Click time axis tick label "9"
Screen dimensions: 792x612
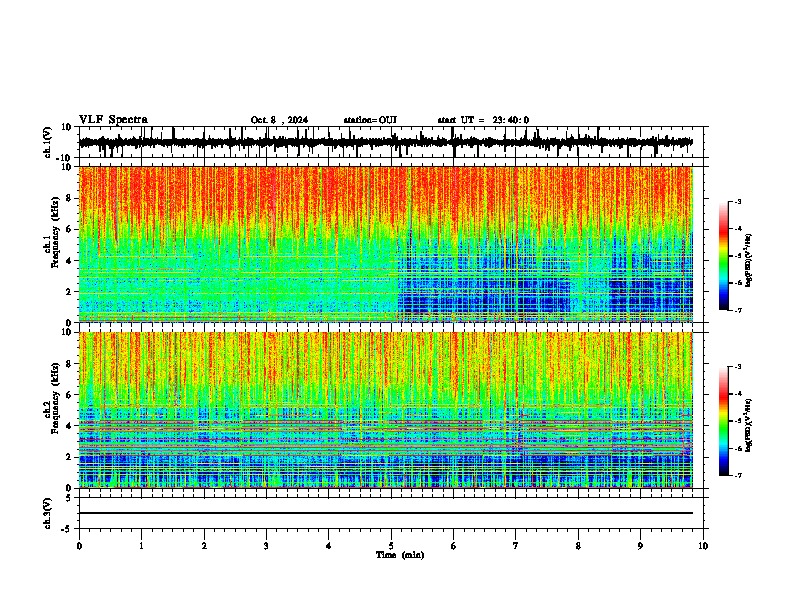coord(640,546)
